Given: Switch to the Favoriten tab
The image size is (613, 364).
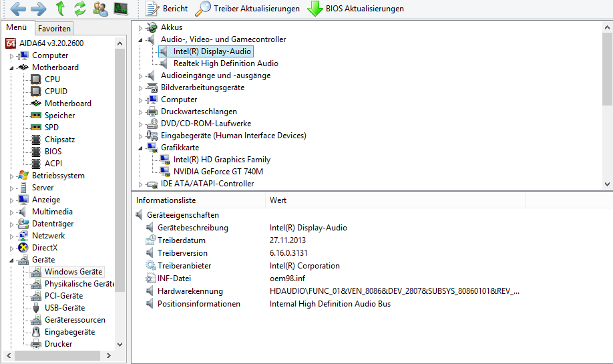Looking at the screenshot, I should pyautogui.click(x=54, y=29).
